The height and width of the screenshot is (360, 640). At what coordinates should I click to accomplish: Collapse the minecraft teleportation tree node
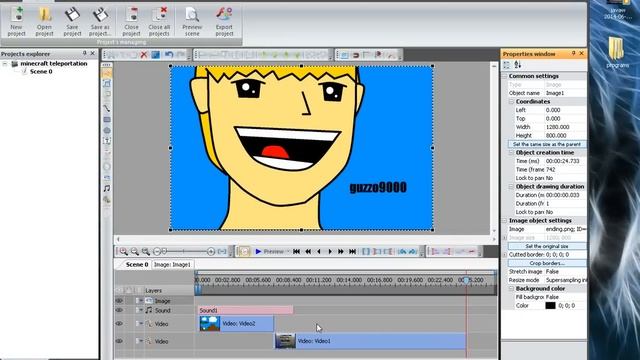pos(5,64)
